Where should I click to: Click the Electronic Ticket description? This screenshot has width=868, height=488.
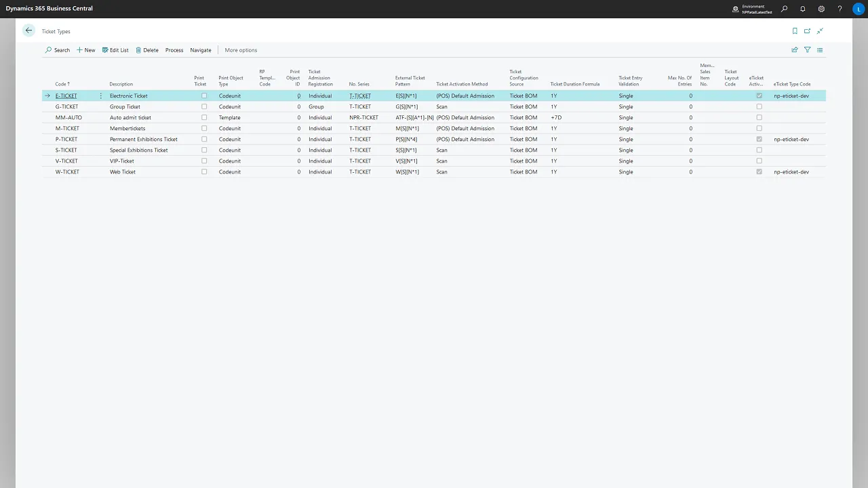pos(129,96)
